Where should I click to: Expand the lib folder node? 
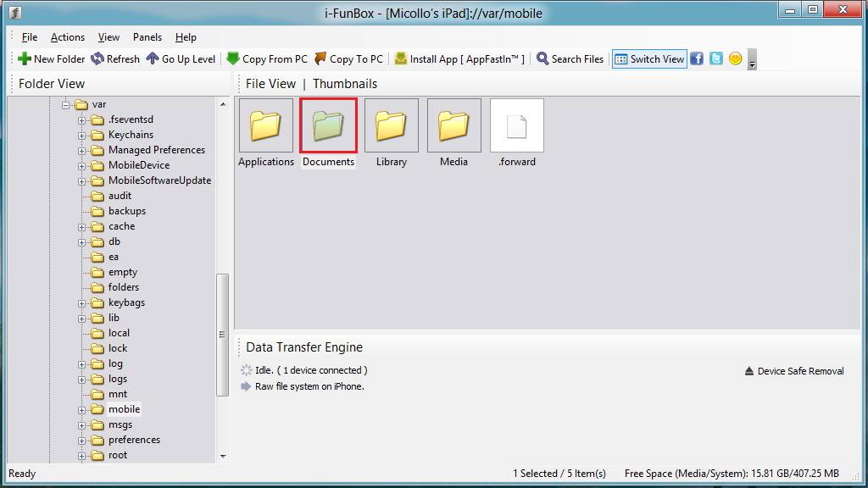click(x=82, y=319)
